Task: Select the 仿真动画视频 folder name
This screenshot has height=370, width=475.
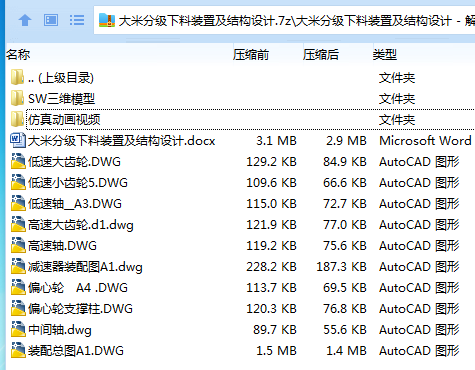Action: click(x=64, y=120)
